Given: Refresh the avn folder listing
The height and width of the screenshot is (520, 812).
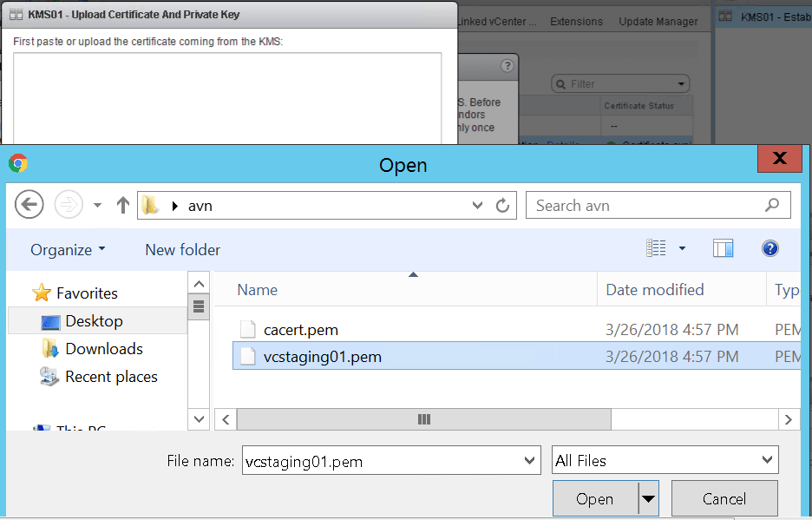Looking at the screenshot, I should point(502,206).
